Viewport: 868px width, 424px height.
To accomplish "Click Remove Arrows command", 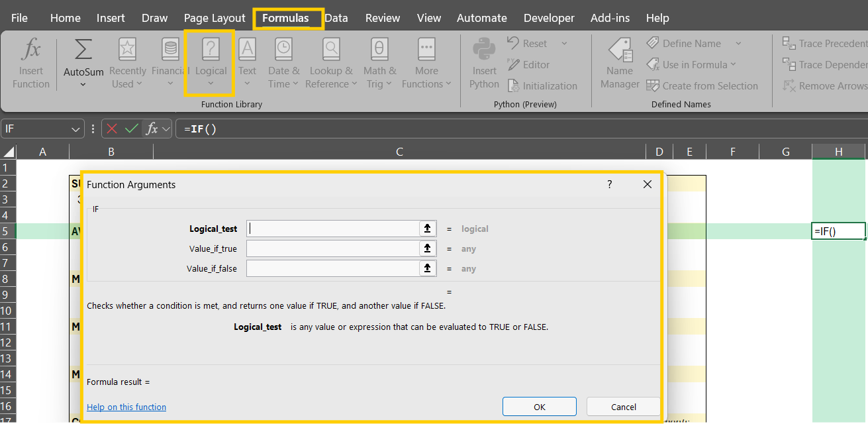I will tap(825, 86).
